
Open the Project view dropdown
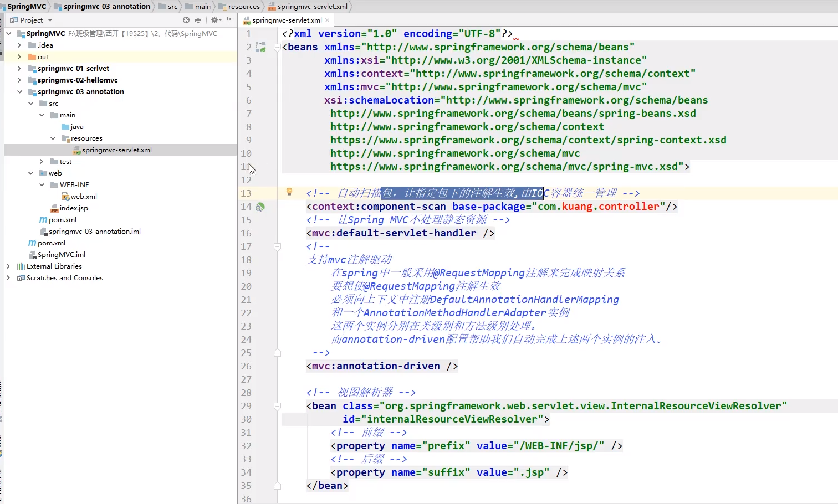[50, 20]
